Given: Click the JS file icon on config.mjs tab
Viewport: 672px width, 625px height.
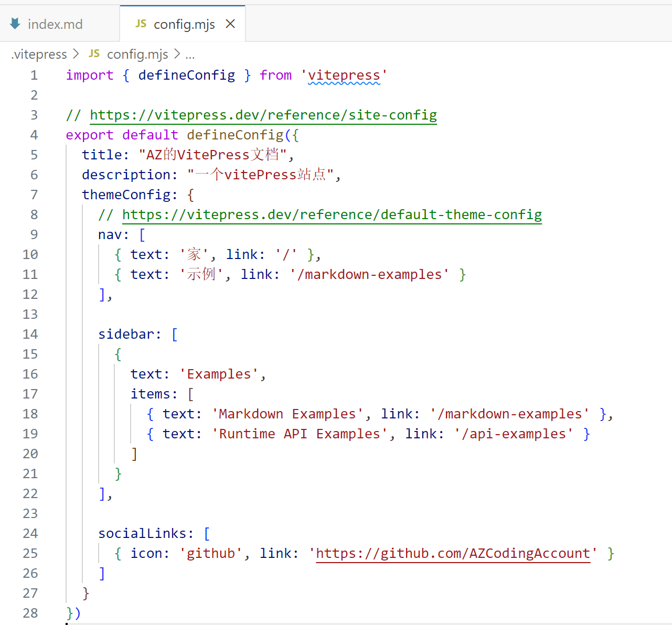Looking at the screenshot, I should coord(141,24).
